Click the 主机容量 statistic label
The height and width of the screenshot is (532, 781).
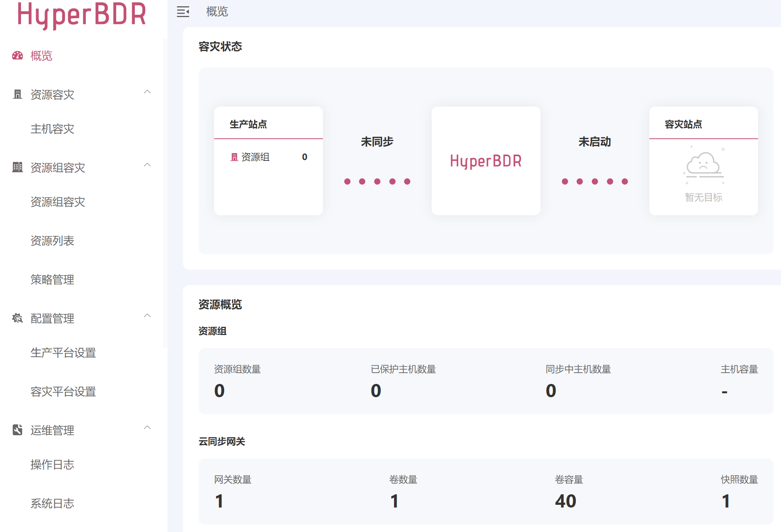[739, 369]
